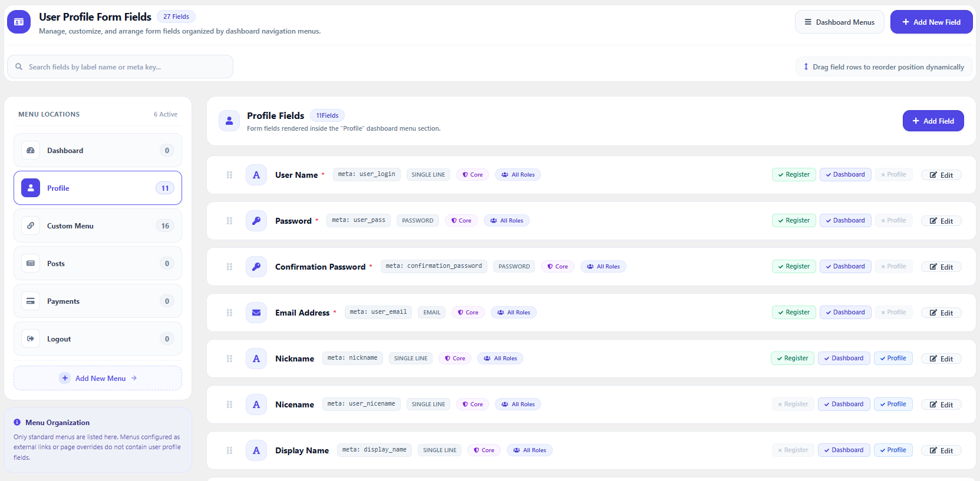Click the Profile Fields section user icon
Screen dimensions: 980x481
(229, 121)
